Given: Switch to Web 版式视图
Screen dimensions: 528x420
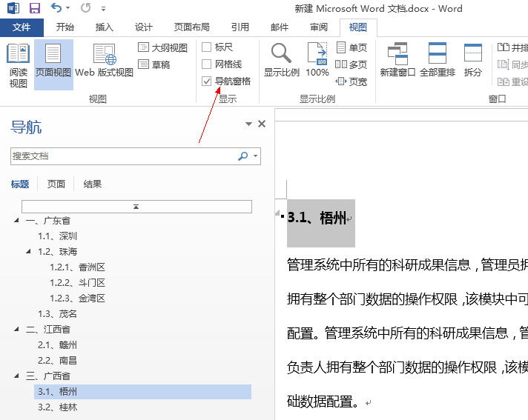Looking at the screenshot, I should (104, 61).
